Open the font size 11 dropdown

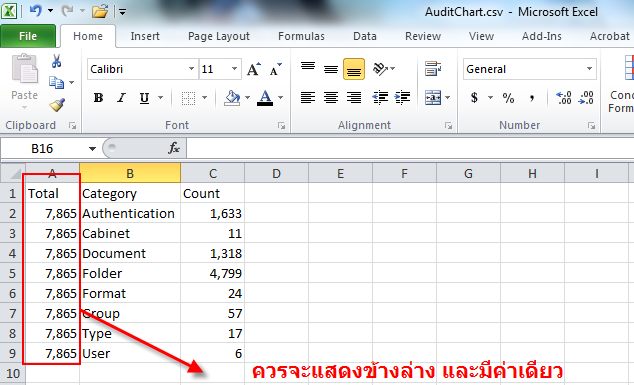pos(234,69)
